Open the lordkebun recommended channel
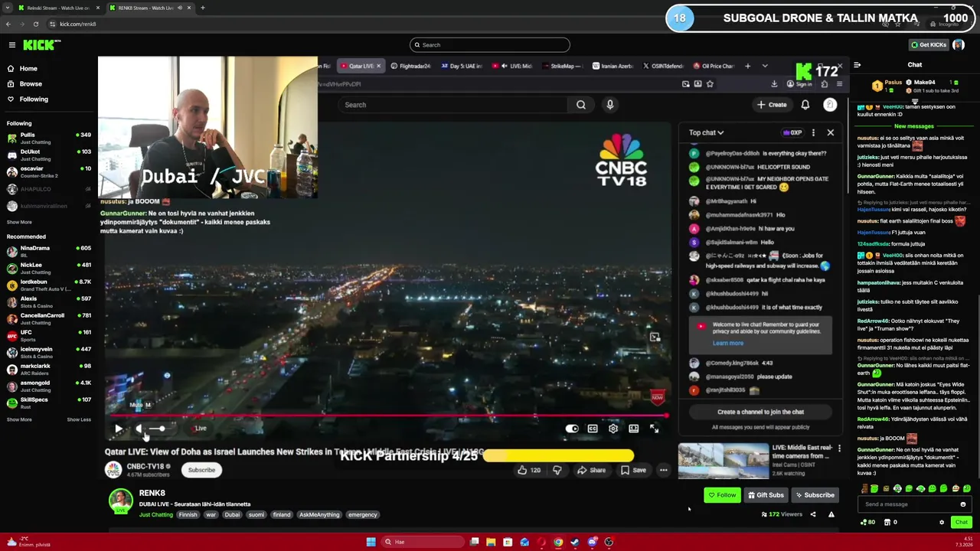 (49, 285)
